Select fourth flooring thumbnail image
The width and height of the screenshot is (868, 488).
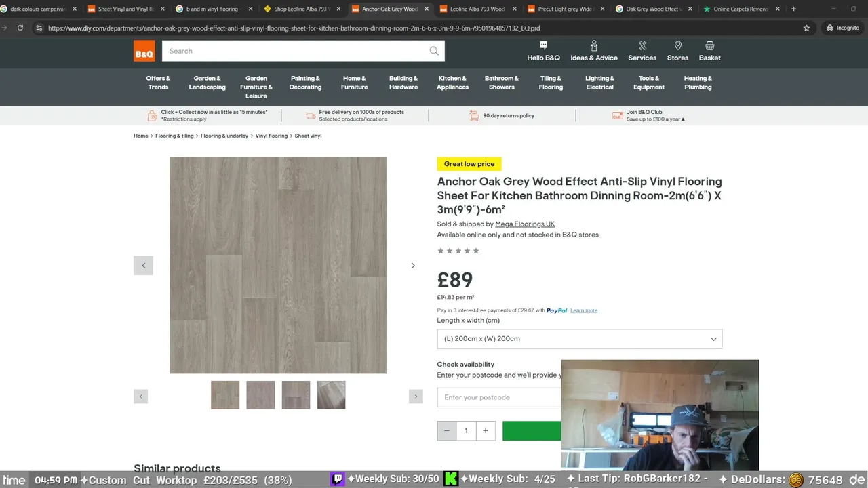331,395
